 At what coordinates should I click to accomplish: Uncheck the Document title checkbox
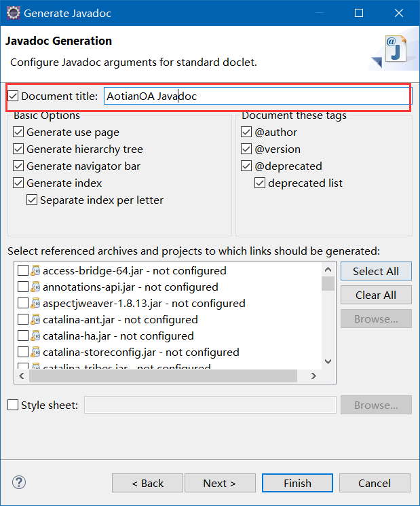click(x=13, y=96)
